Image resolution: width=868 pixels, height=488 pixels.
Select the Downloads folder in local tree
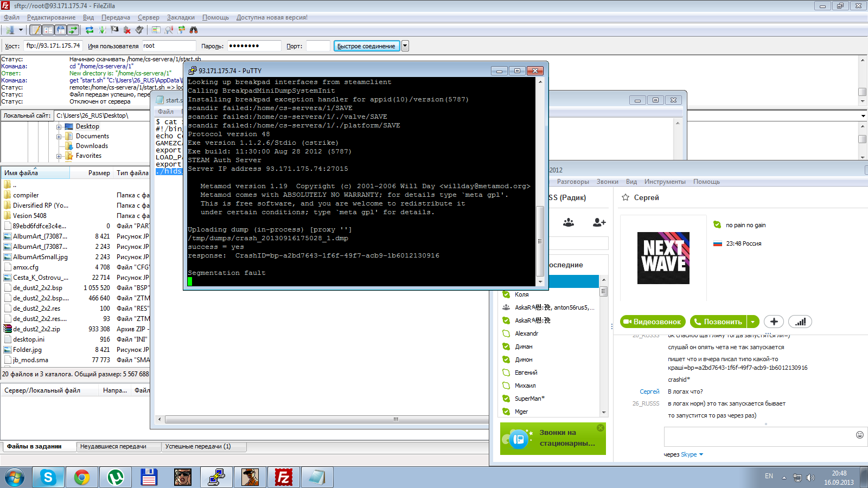(92, 146)
